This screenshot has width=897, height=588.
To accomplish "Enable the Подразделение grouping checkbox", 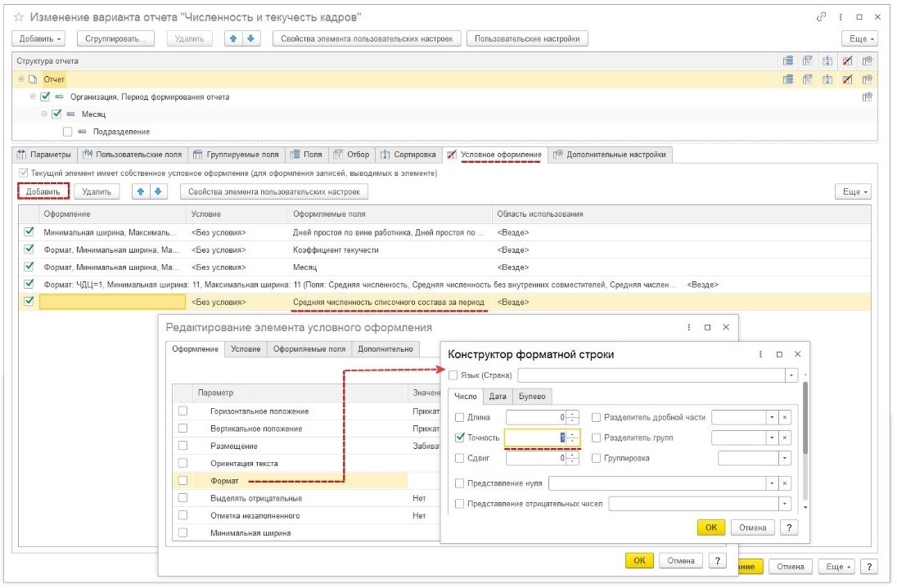I will 68,131.
